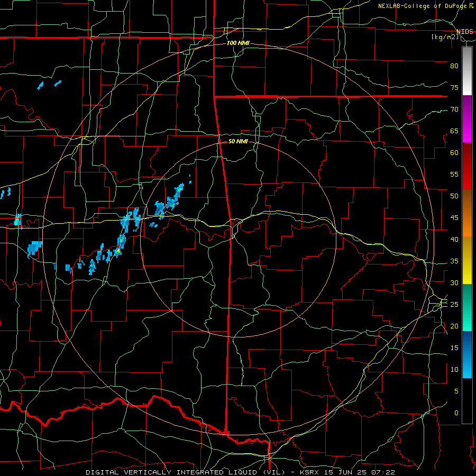Click the 50 value on the color scale

[454, 196]
